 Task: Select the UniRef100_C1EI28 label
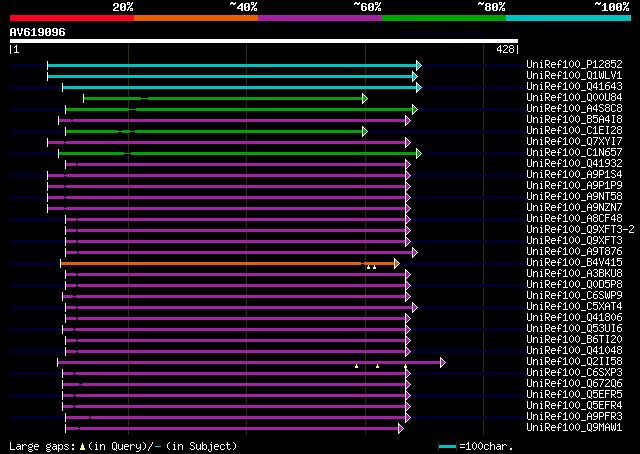coord(574,130)
